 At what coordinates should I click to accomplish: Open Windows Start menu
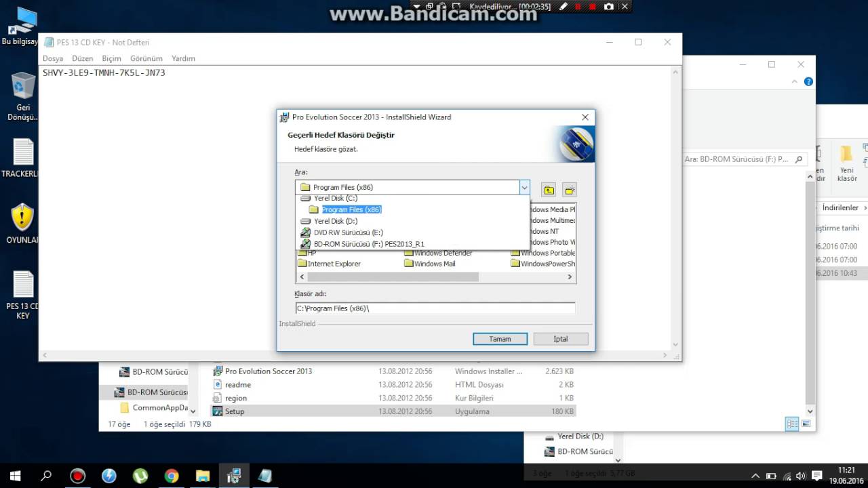pos(14,476)
